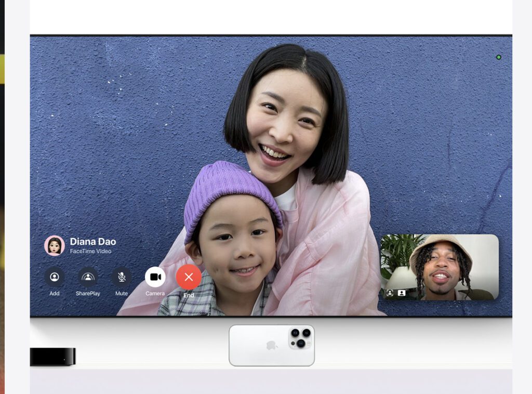Click the "Mute" text label

pos(122,294)
